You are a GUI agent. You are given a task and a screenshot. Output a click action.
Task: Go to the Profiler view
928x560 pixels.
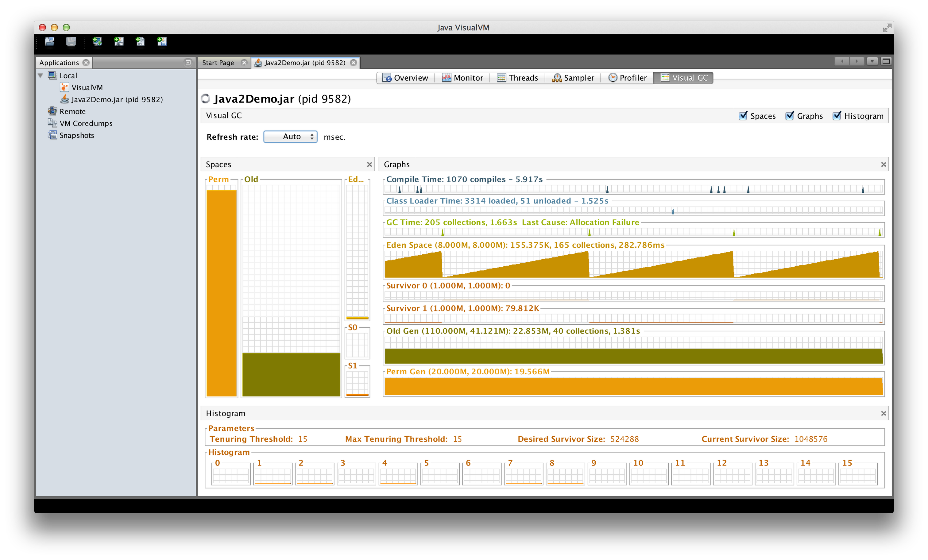click(x=628, y=78)
